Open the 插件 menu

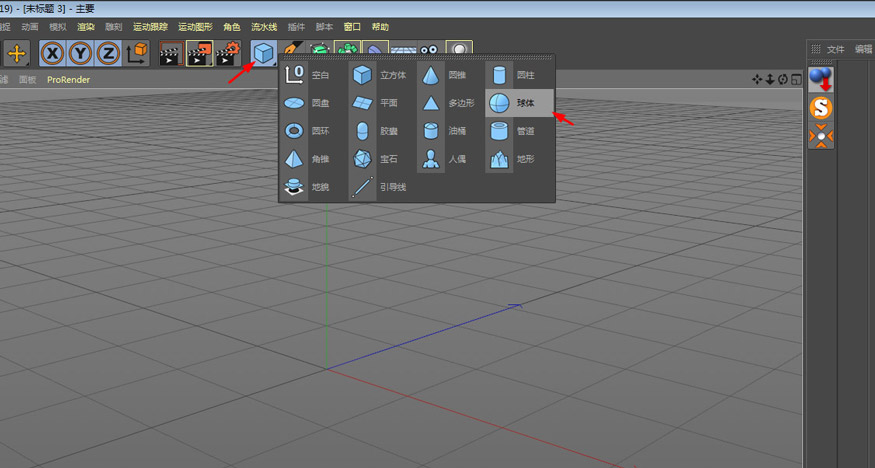click(x=296, y=27)
